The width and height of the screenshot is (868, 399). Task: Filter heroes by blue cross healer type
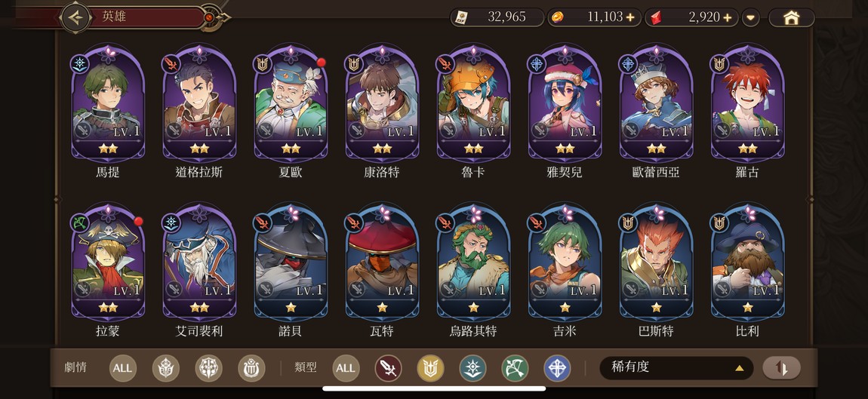[558, 369]
